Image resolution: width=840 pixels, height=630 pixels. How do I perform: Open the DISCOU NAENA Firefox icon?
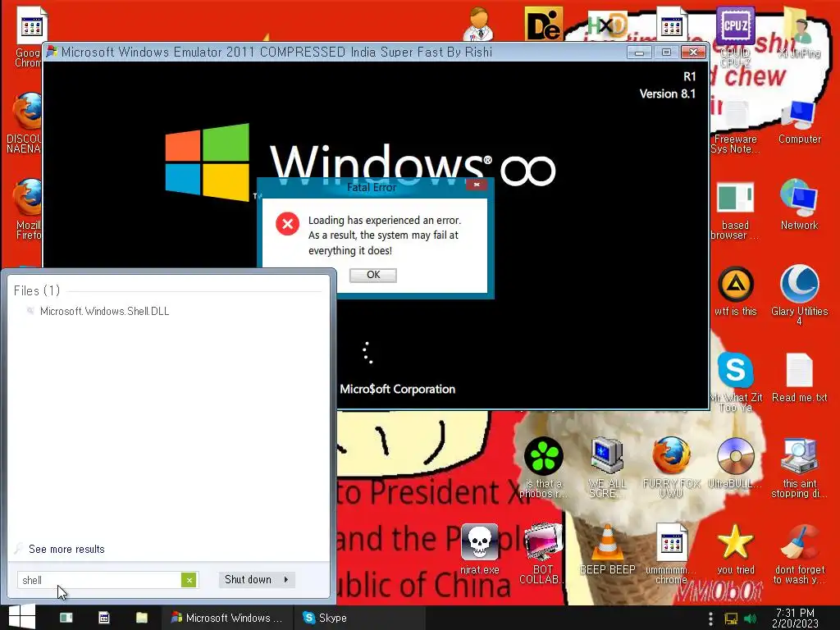[x=25, y=123]
